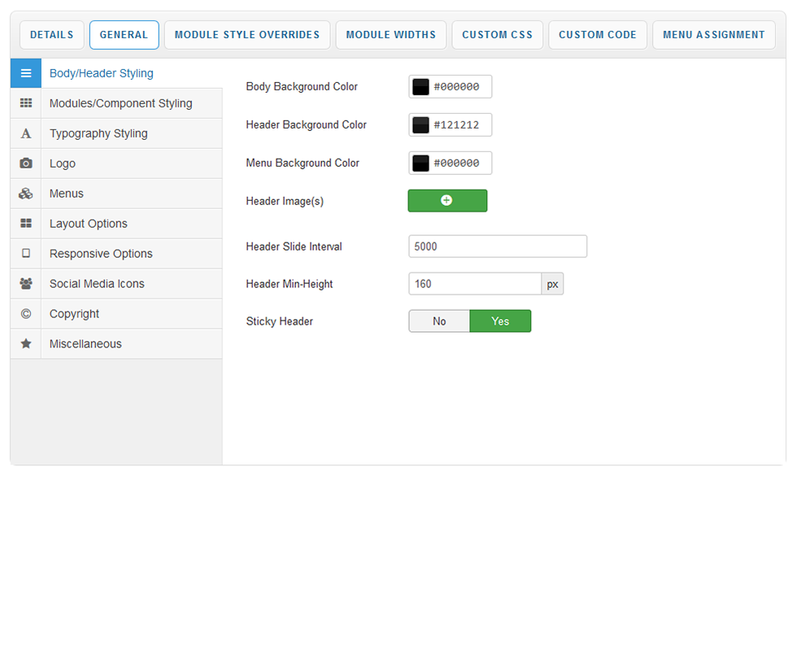The height and width of the screenshot is (672, 797).
Task: Open the Custom CSS tab
Action: click(497, 35)
